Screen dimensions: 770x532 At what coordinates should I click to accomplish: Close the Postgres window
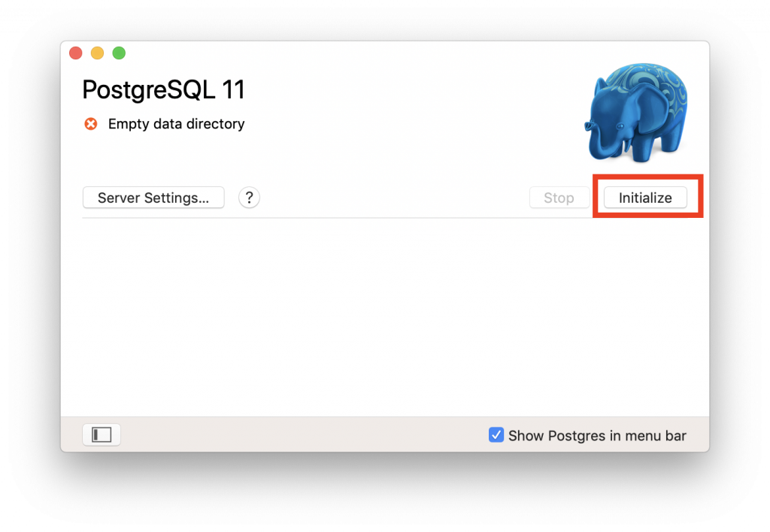pyautogui.click(x=76, y=53)
